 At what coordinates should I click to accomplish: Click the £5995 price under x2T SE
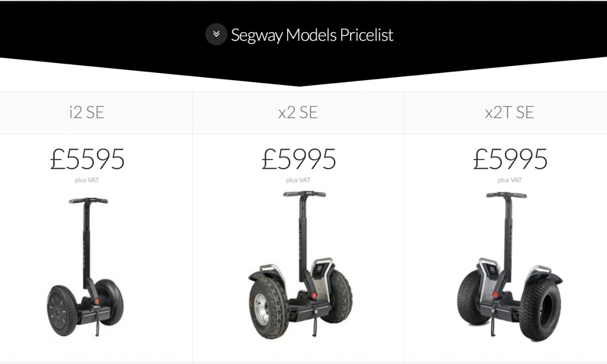click(509, 159)
